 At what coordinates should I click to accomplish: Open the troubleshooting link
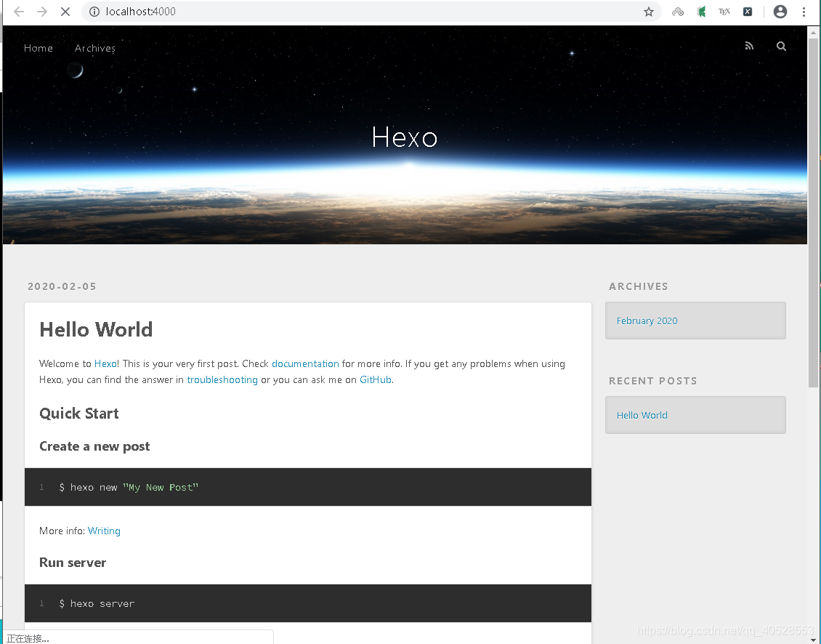222,379
